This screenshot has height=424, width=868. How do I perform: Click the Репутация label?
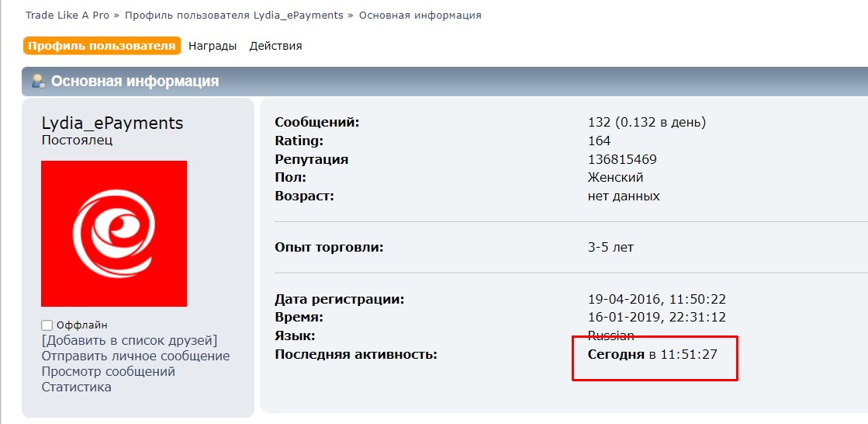(x=312, y=160)
